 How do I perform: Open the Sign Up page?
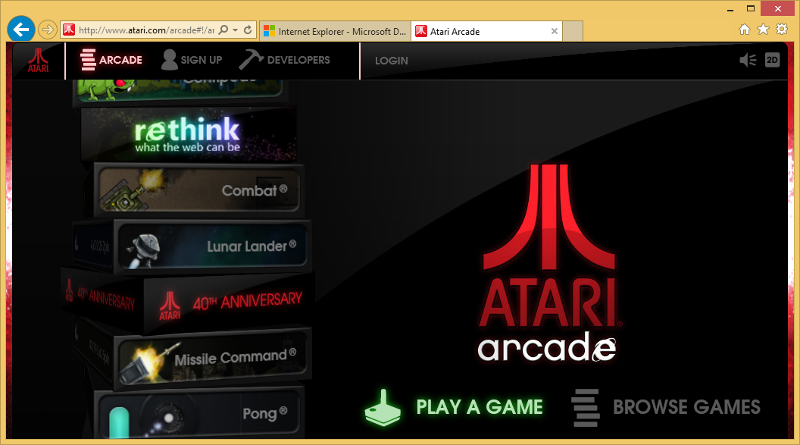[192, 60]
